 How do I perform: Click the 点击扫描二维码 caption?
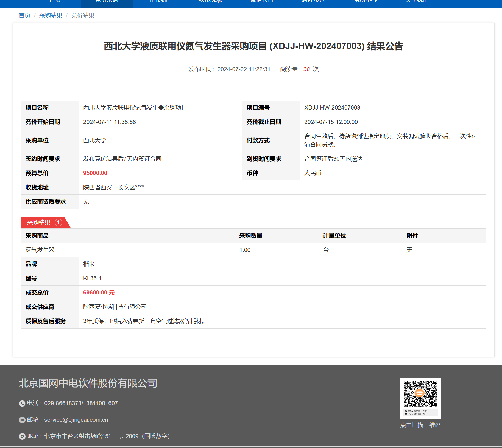tap(420, 425)
